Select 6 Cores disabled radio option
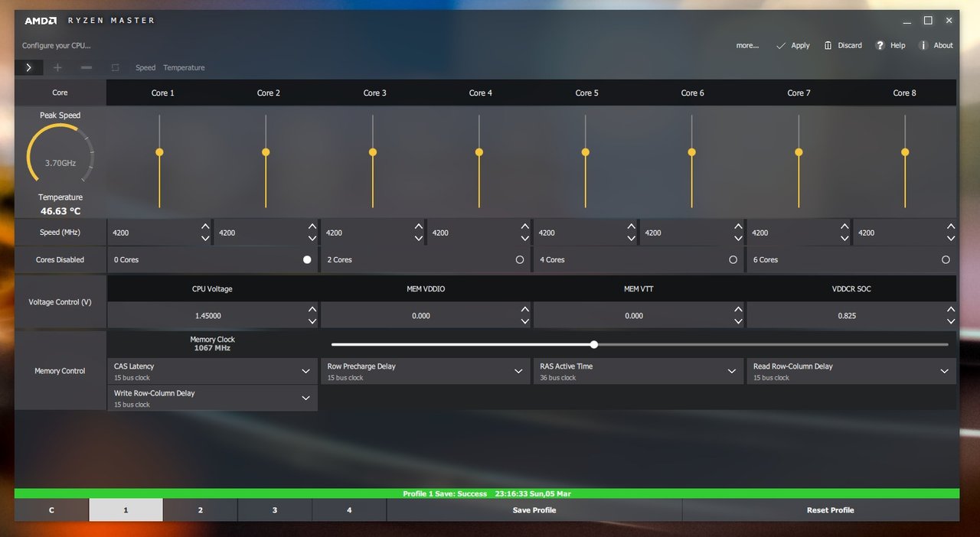This screenshot has height=537, width=980. [946, 259]
